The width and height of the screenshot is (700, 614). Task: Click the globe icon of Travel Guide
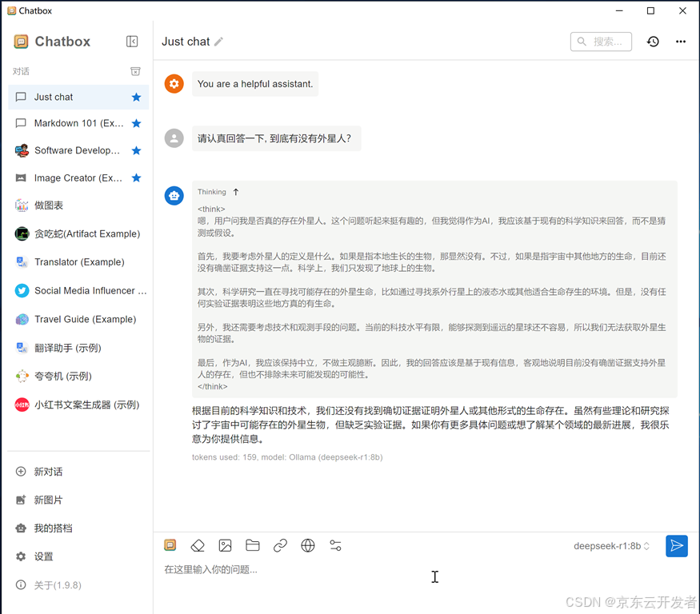click(22, 319)
